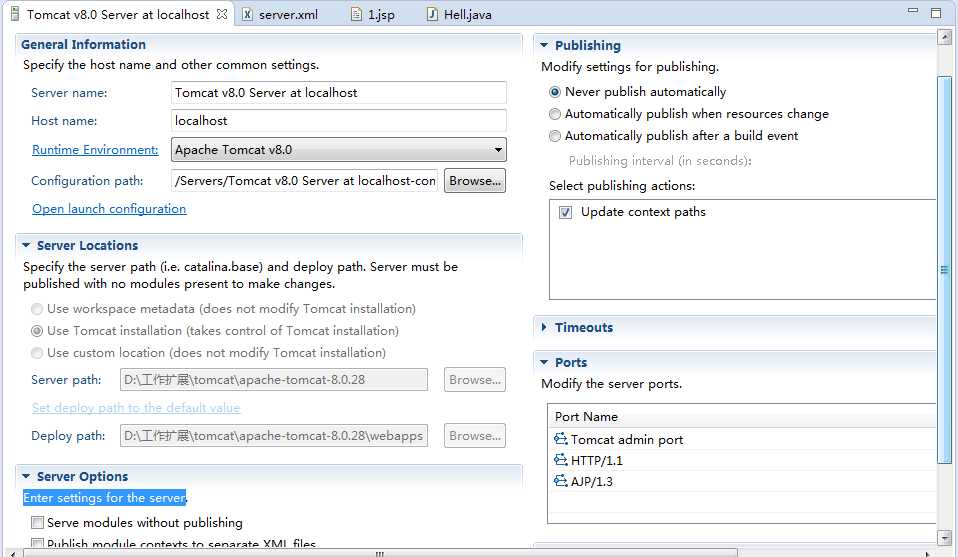Click the AJP/1.3 port icon
This screenshot has height=557, width=958.
pyautogui.click(x=560, y=481)
